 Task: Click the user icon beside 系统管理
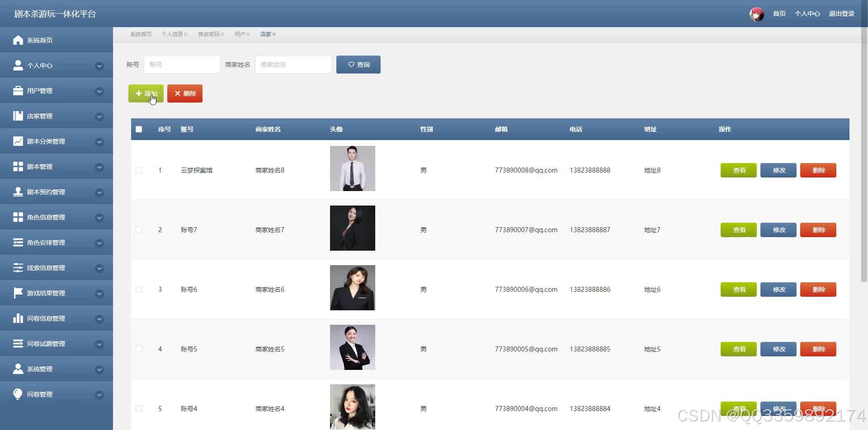click(18, 369)
